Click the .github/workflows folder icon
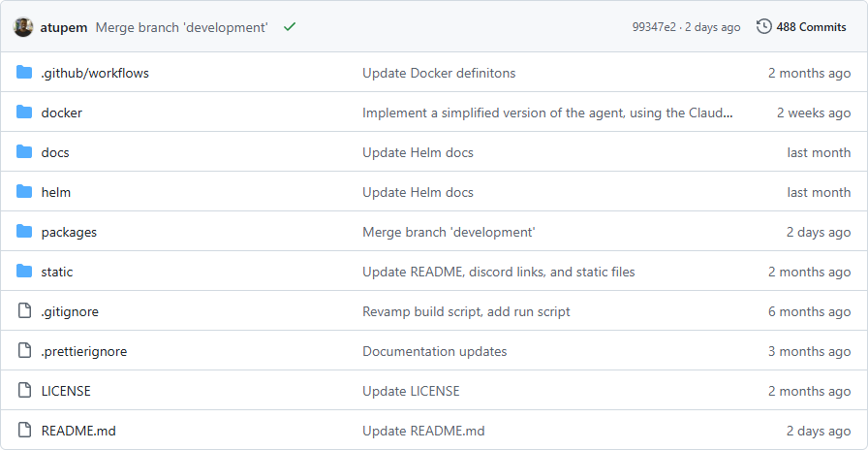The image size is (868, 450). (x=24, y=73)
